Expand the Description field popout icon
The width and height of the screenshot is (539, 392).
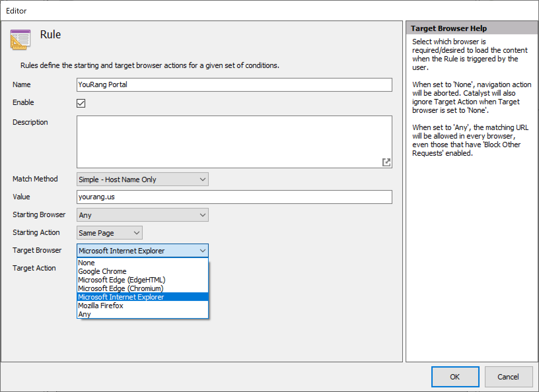(x=386, y=162)
